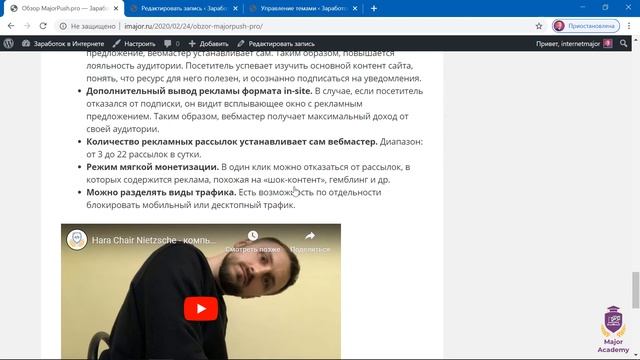640x360 pixels.
Task: Open Заработок в Интернете site menu
Action: pyautogui.click(x=63, y=43)
